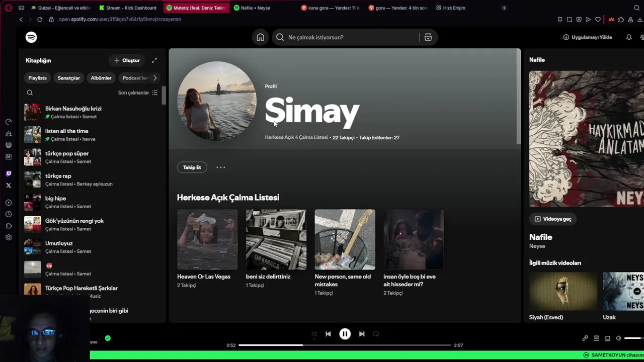Open Gök'yüzünün rengi yok playlist
The image size is (644, 362).
[x=93, y=225]
